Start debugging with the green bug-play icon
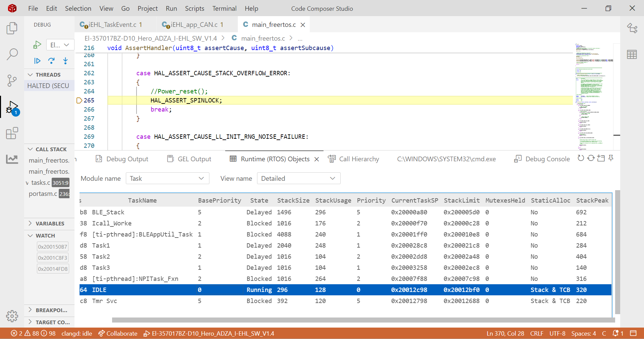 37,45
